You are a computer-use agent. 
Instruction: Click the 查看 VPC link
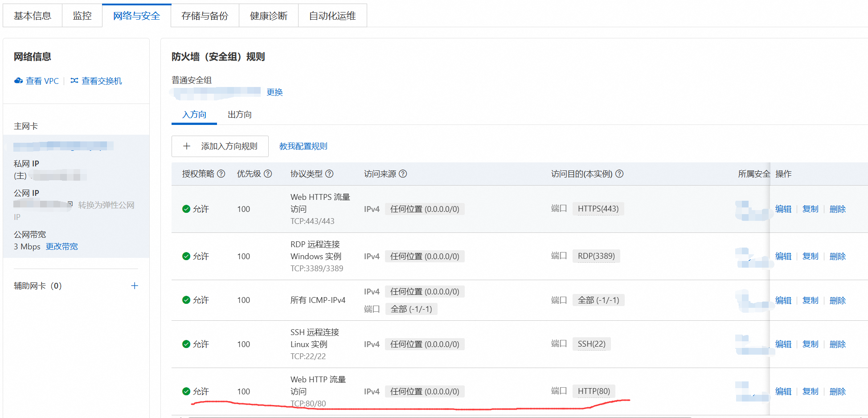pos(42,81)
